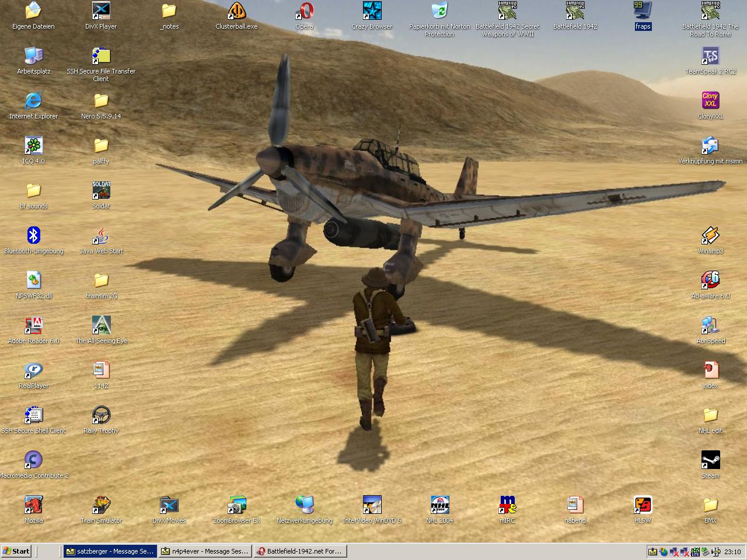Launch ICQ 4.0
This screenshot has height=560, width=747.
point(33,150)
